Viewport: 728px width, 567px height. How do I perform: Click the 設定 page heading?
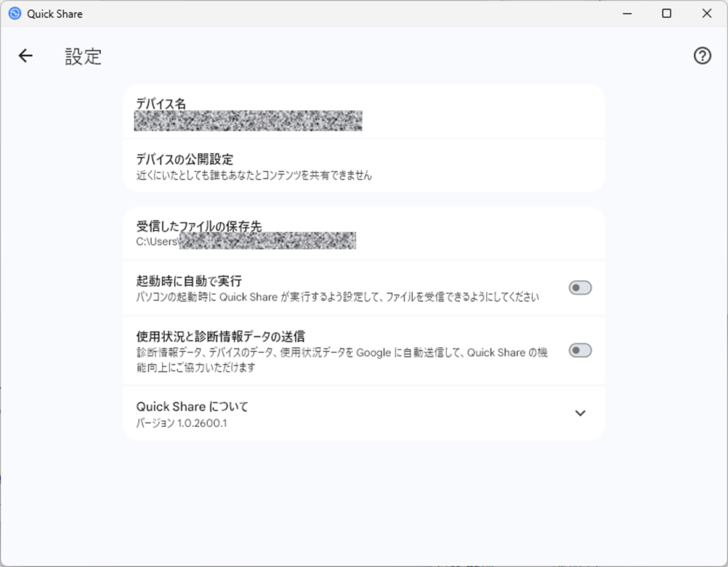pos(83,56)
